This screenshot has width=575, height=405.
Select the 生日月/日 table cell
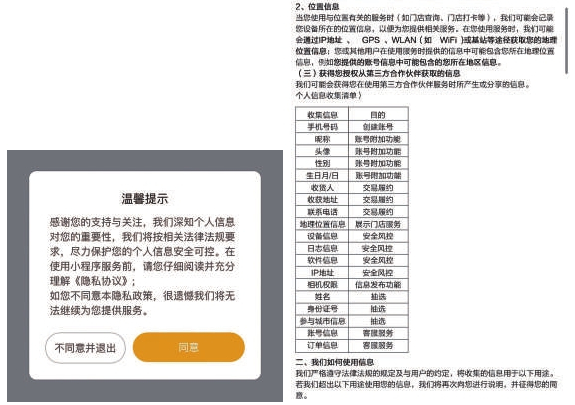(322, 175)
